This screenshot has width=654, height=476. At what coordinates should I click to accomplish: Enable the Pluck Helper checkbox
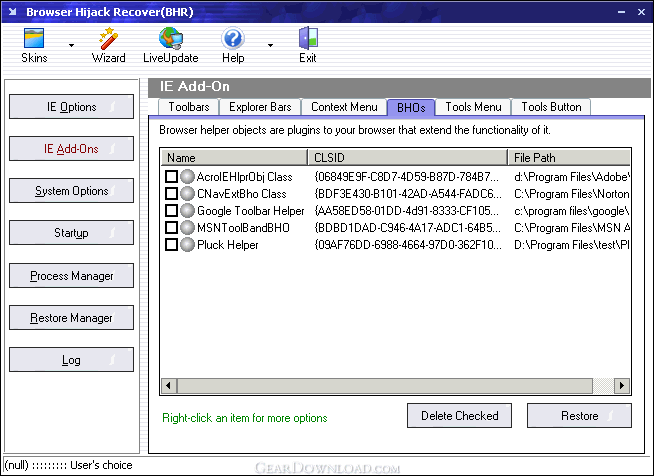point(171,245)
